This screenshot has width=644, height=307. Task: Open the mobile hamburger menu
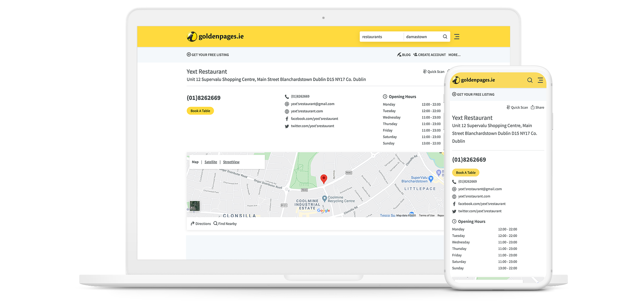pos(540,80)
